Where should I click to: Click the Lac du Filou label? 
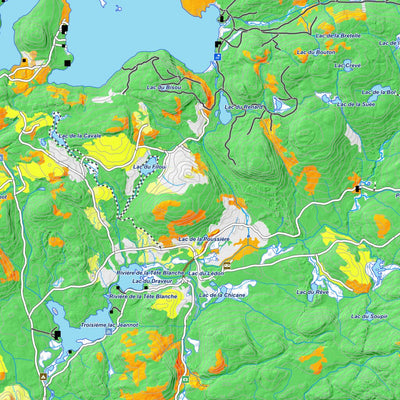click(144, 166)
